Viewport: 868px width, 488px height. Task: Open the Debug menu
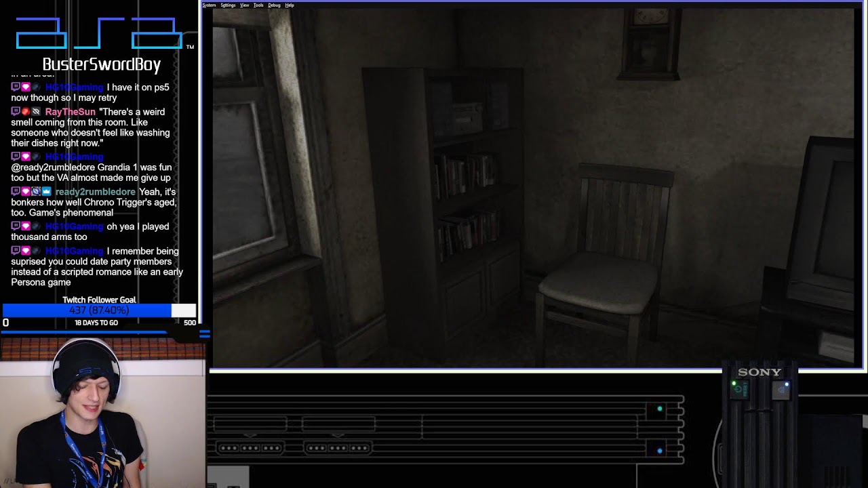[x=274, y=5]
